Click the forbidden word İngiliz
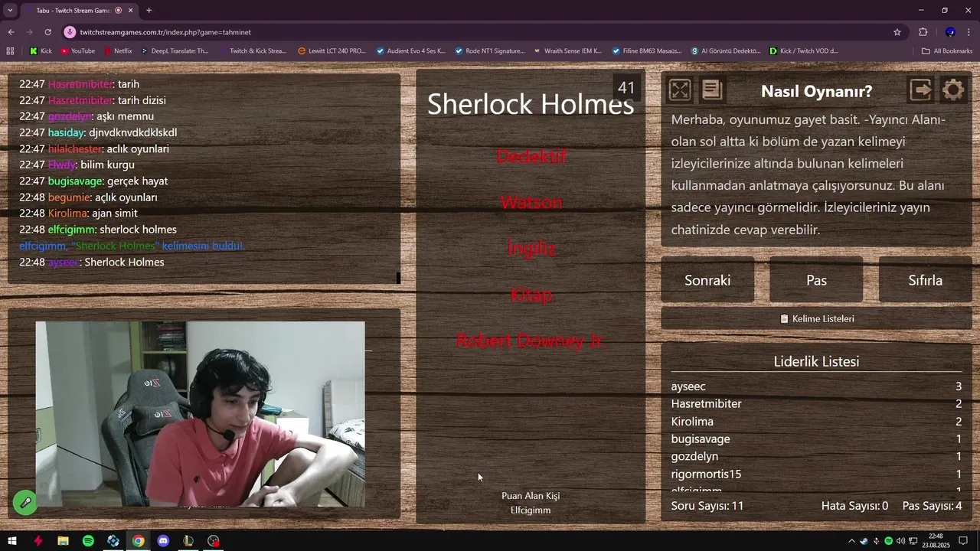The width and height of the screenshot is (980, 551). (531, 248)
